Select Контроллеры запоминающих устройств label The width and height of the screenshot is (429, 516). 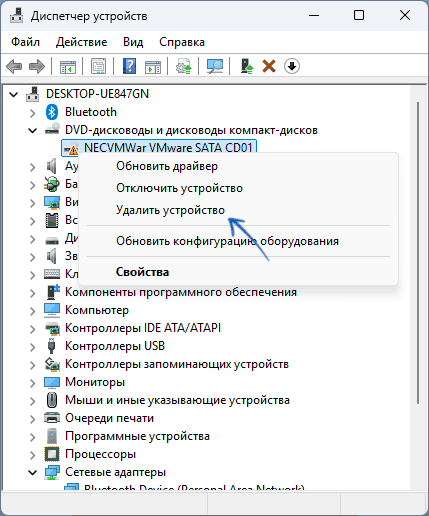(x=177, y=364)
